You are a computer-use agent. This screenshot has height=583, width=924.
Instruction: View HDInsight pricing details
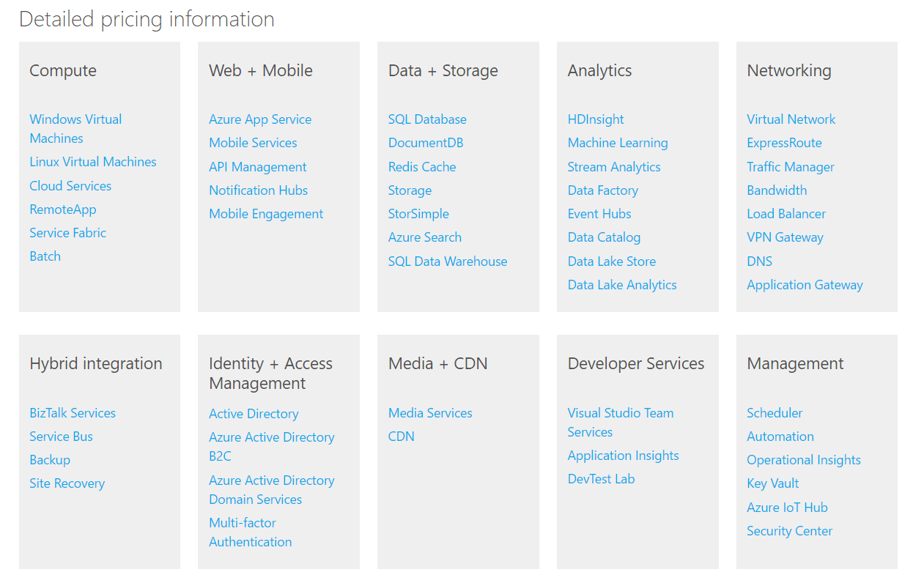tap(595, 119)
